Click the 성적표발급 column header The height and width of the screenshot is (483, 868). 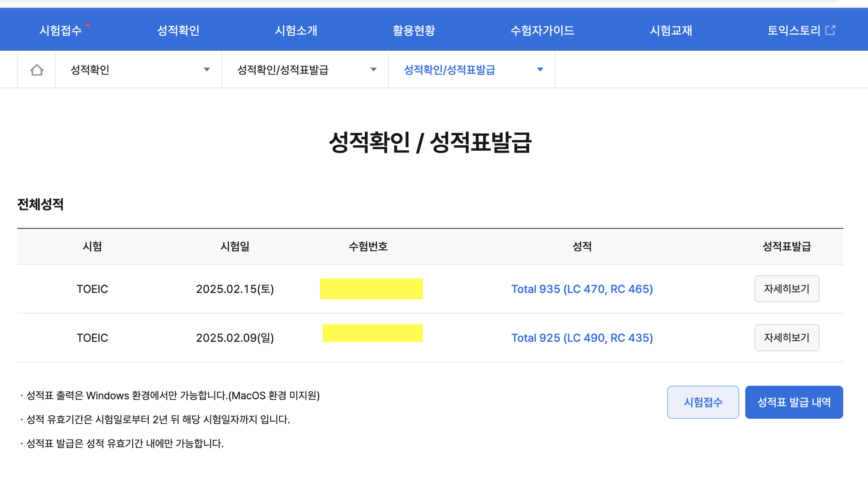787,246
